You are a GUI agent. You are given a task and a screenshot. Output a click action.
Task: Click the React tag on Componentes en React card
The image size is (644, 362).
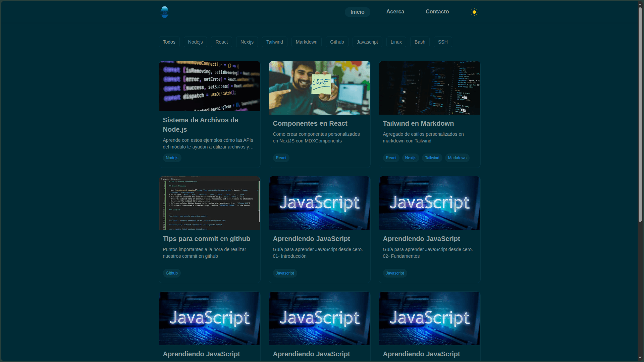(281, 158)
